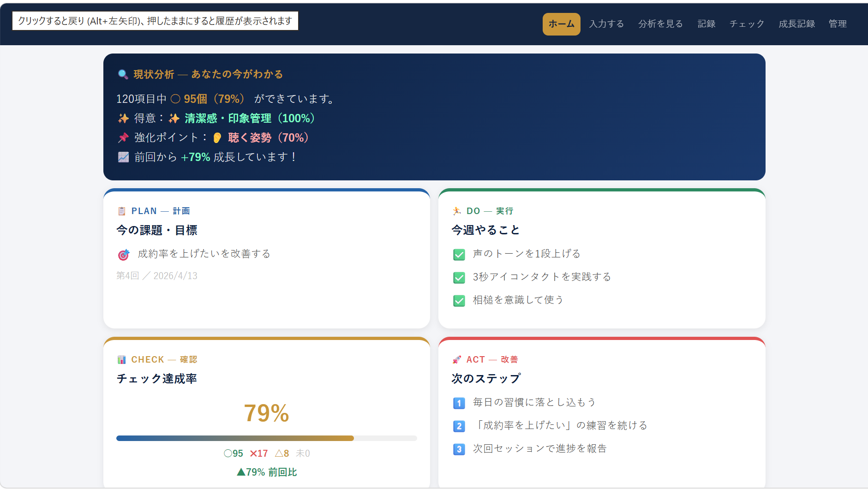Click the 毎日の習慣に落とし込もう step
This screenshot has height=489, width=868.
pos(534,402)
